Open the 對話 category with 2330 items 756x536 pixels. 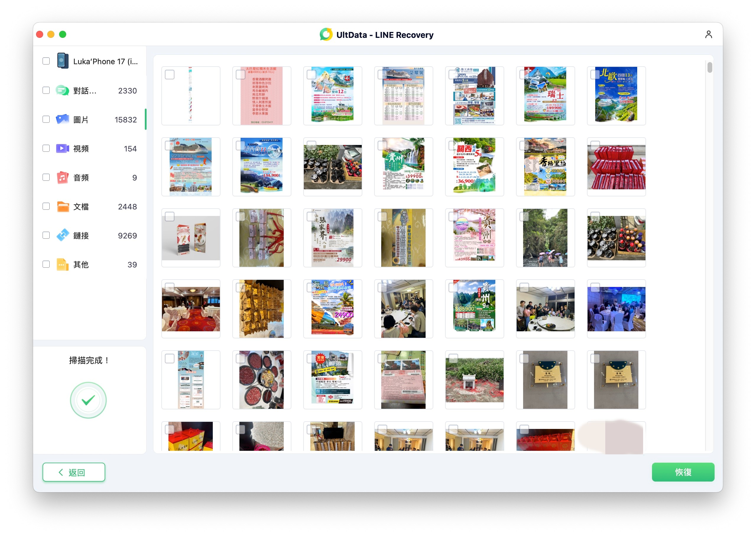pyautogui.click(x=89, y=90)
